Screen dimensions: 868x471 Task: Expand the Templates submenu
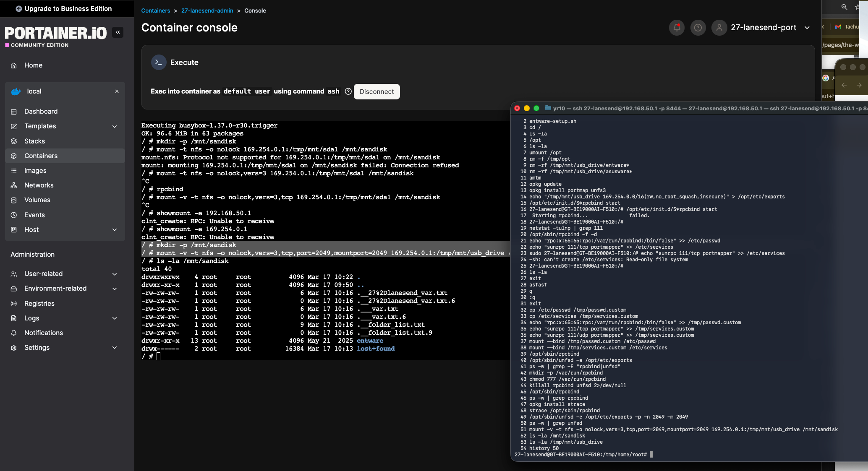coord(115,126)
